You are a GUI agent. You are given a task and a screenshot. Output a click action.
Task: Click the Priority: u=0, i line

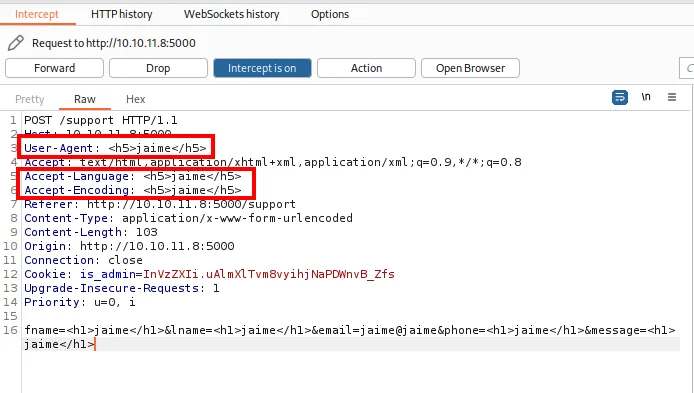[x=80, y=302]
